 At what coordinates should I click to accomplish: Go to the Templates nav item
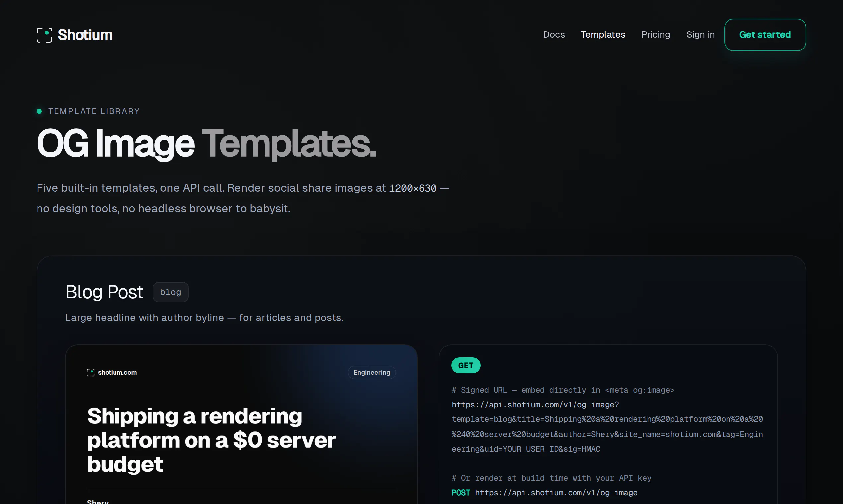[x=603, y=34]
